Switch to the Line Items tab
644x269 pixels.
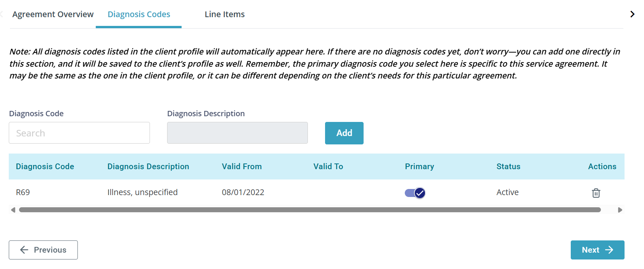click(x=225, y=14)
